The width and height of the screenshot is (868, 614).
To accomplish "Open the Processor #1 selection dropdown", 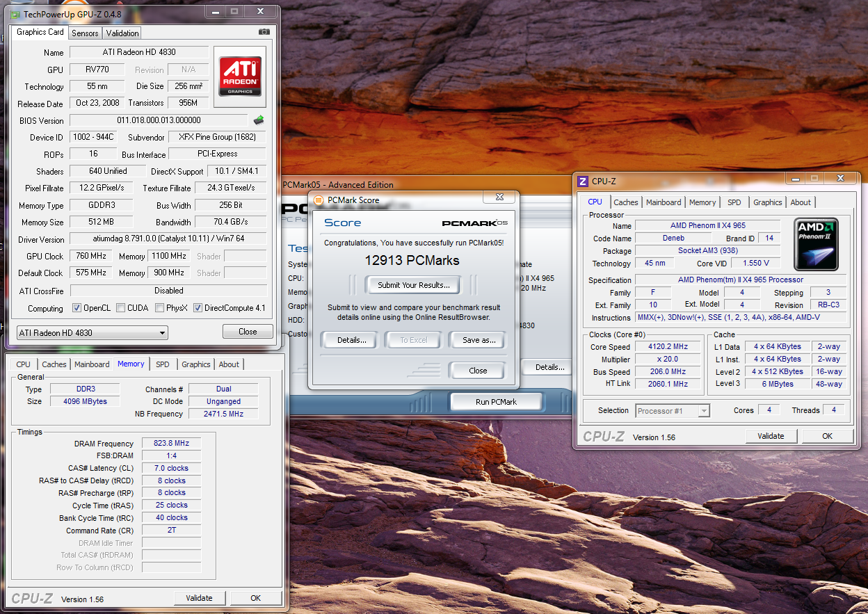I will pyautogui.click(x=673, y=411).
